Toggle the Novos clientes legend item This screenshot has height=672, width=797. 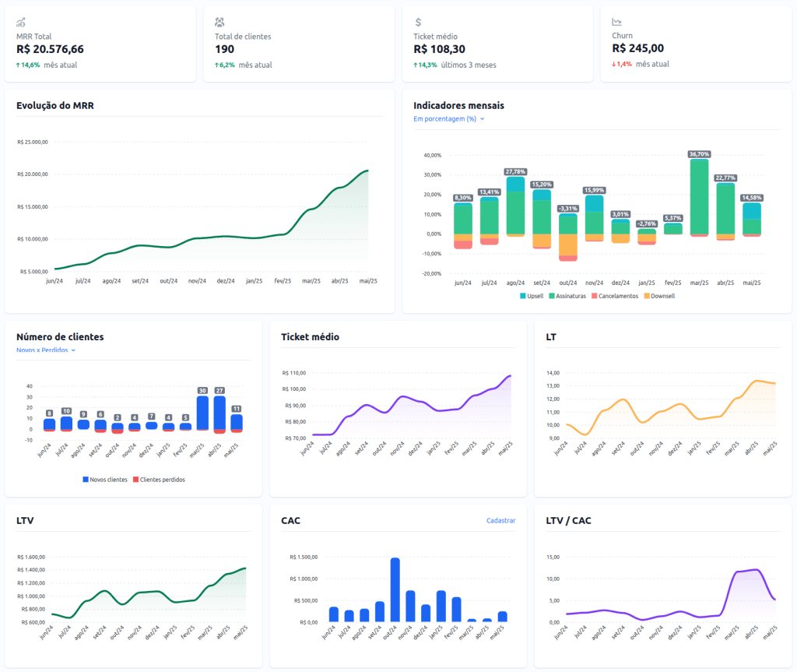pyautogui.click(x=105, y=480)
